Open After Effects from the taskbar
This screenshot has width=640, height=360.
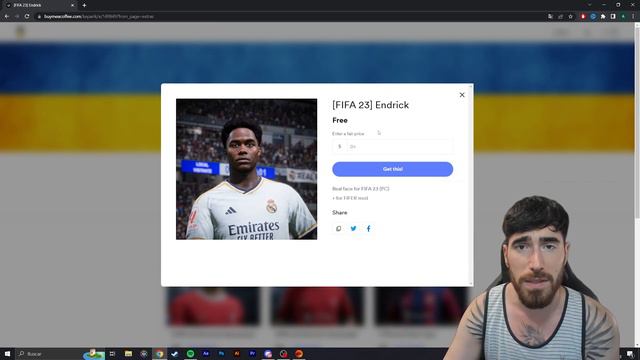click(x=206, y=353)
